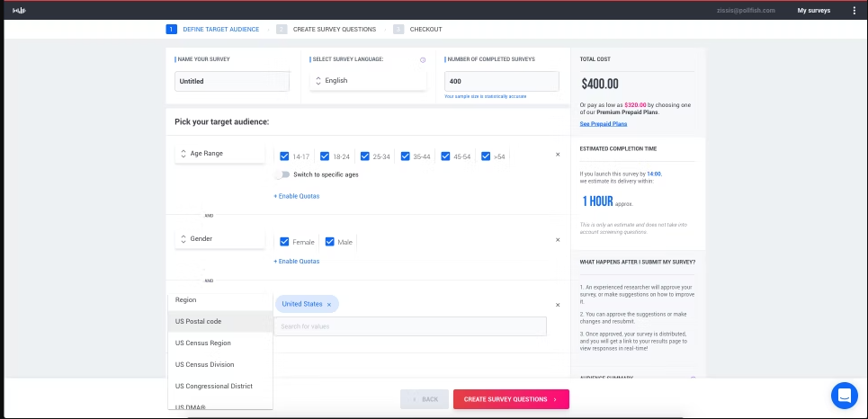Viewport: 868px width, 419px height.
Task: Enable Quotas for Age Range
Action: (x=296, y=196)
